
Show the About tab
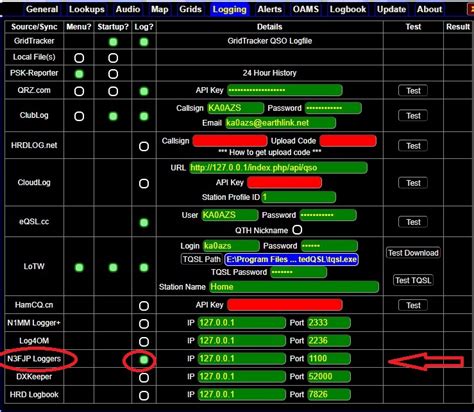tap(429, 9)
